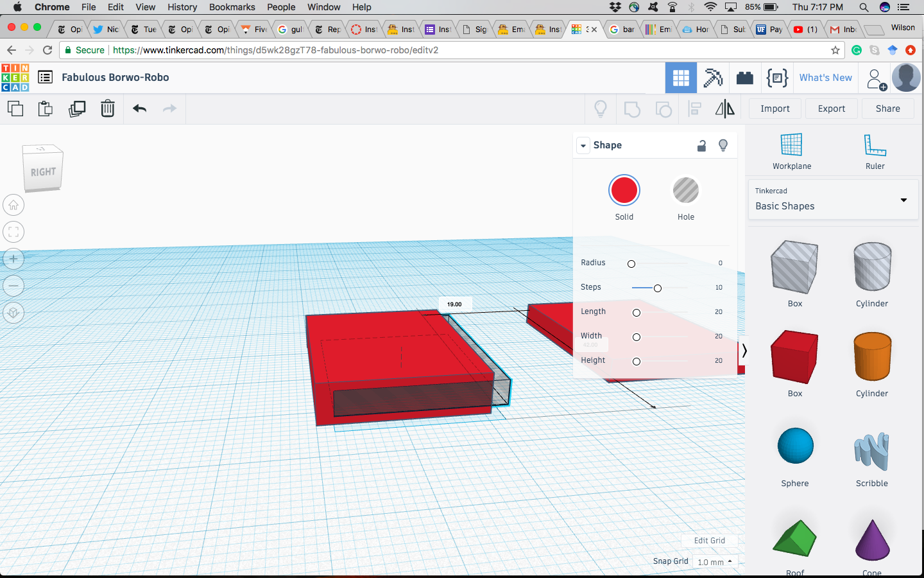Collapse the Shape panel arrow
924x578 pixels.
[583, 146]
